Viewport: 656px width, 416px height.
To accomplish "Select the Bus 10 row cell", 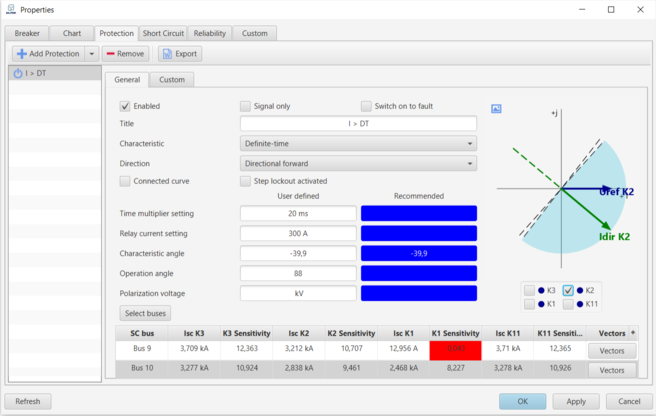I will 142,368.
